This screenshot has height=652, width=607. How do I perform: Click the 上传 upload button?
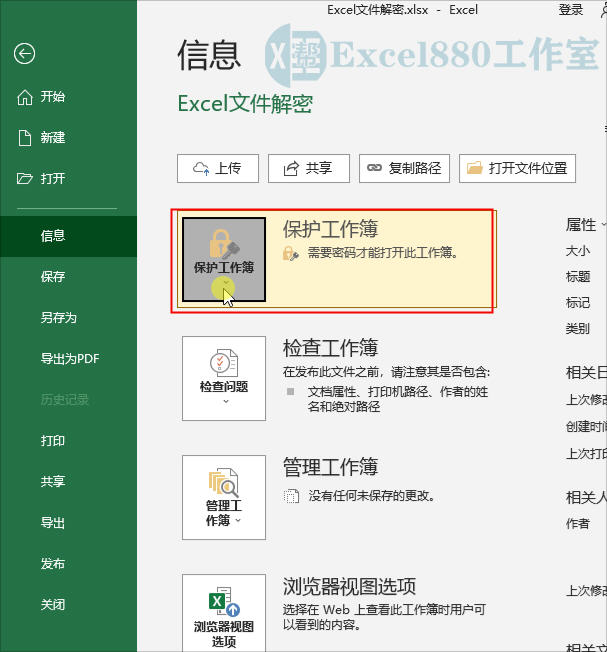[218, 168]
